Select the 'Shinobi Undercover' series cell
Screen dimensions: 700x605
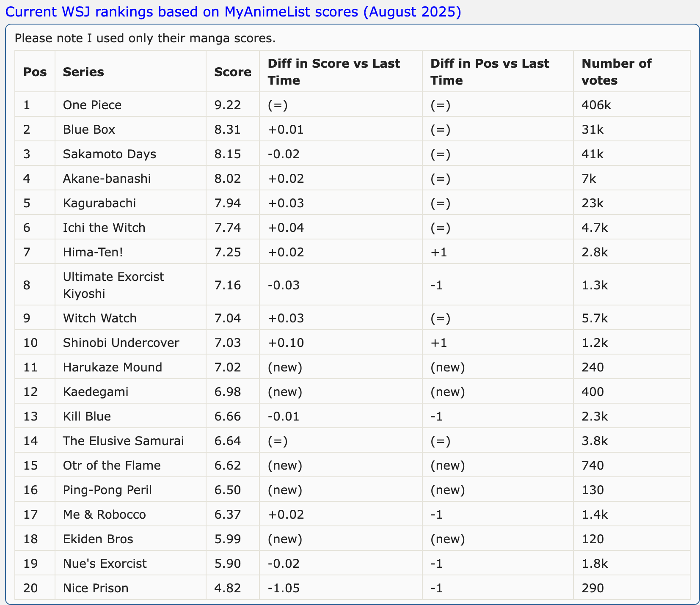tap(130, 342)
